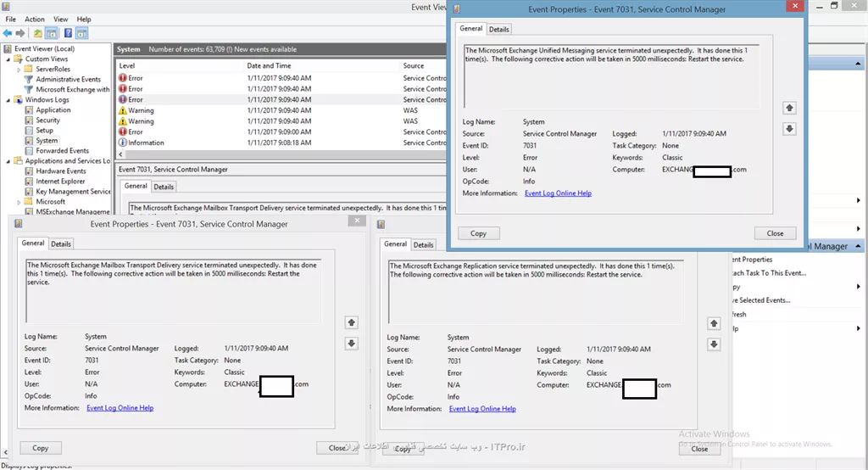Click previous event up arrow in Mailbox Transport dialog

tap(351, 322)
